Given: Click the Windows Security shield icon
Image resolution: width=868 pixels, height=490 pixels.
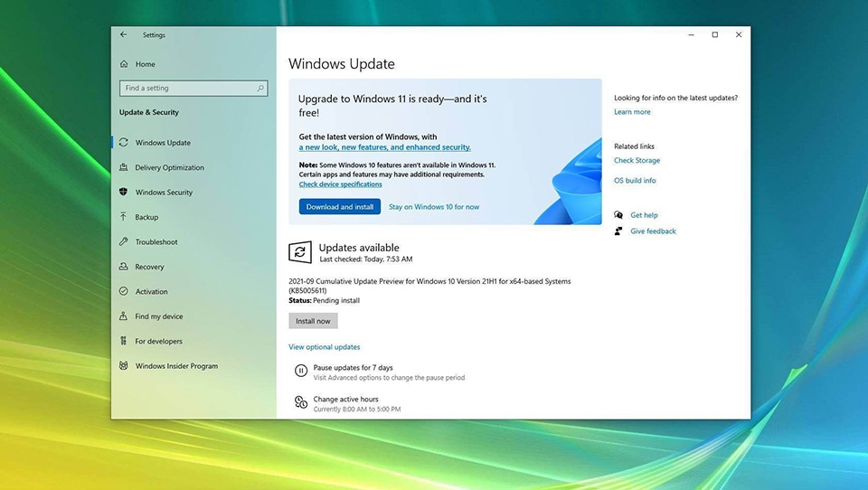Looking at the screenshot, I should (124, 192).
